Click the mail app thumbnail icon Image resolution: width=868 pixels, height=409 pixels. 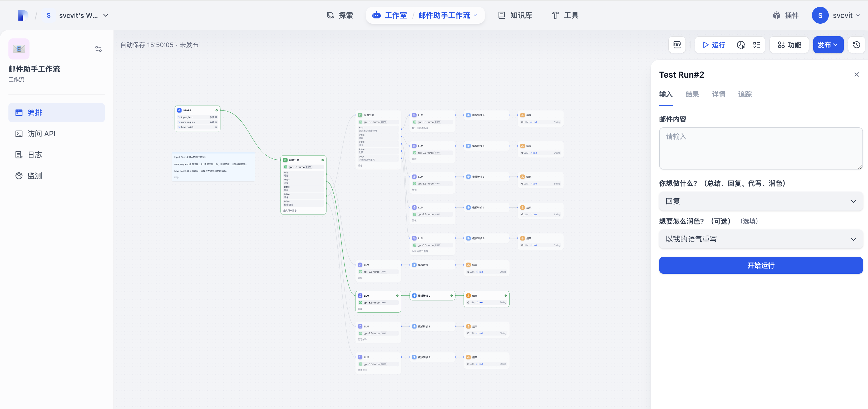19,49
